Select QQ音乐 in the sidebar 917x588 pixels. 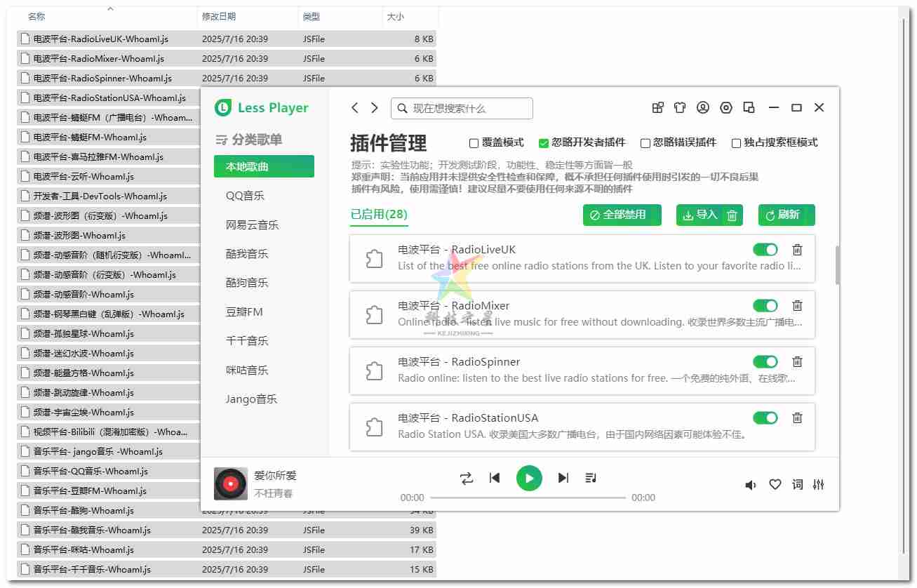[x=245, y=196]
